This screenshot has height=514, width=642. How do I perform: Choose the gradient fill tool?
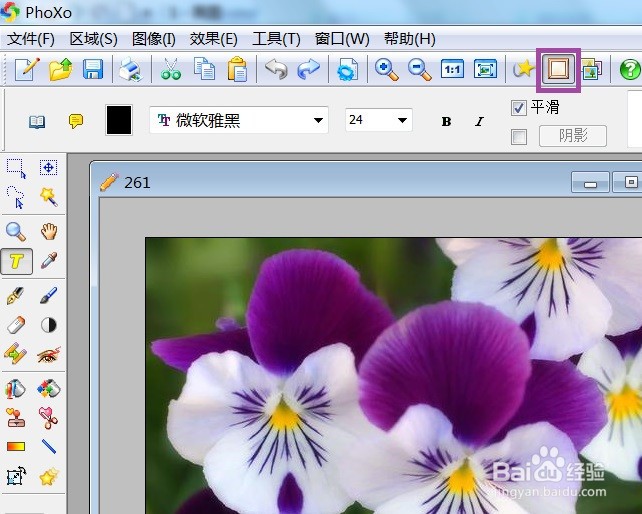[16, 446]
